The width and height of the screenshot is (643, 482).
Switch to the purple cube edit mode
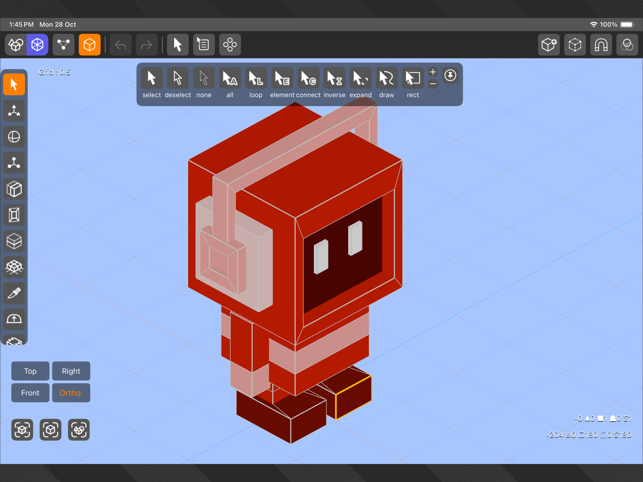37,44
